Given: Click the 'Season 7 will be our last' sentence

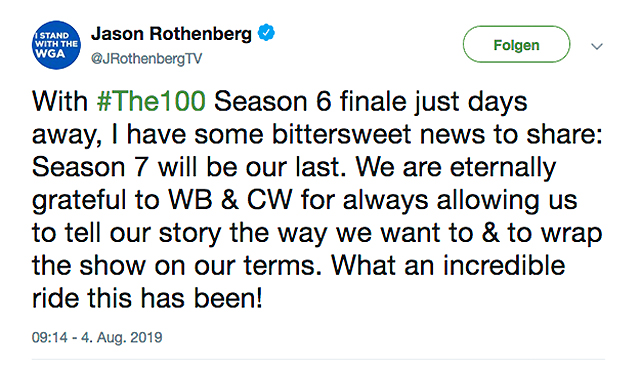Looking at the screenshot, I should click(x=188, y=167).
